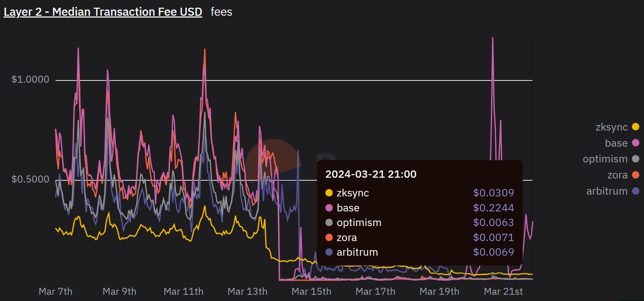The image size is (644, 301).
Task: Click the Mar 7th x-axis label
Action: click(56, 291)
